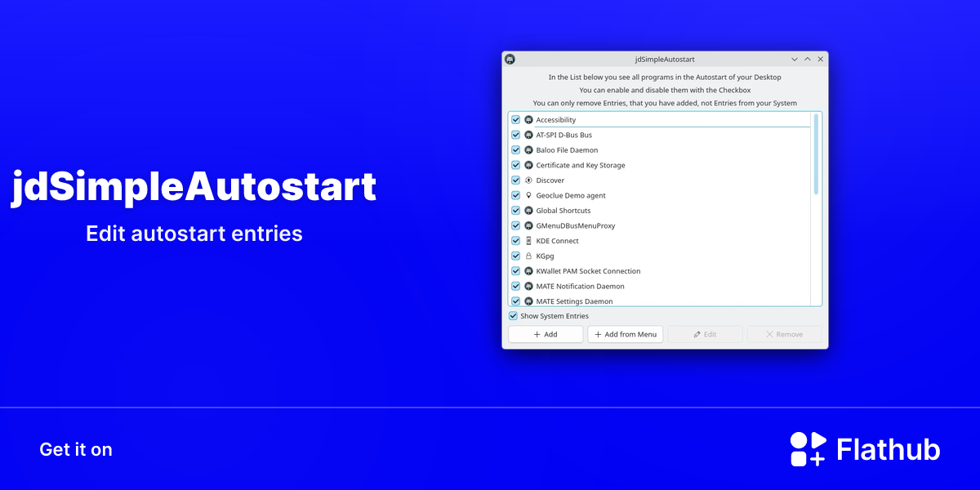Disable the Global Shortcuts checkbox
This screenshot has width=980, height=490.
(x=515, y=211)
